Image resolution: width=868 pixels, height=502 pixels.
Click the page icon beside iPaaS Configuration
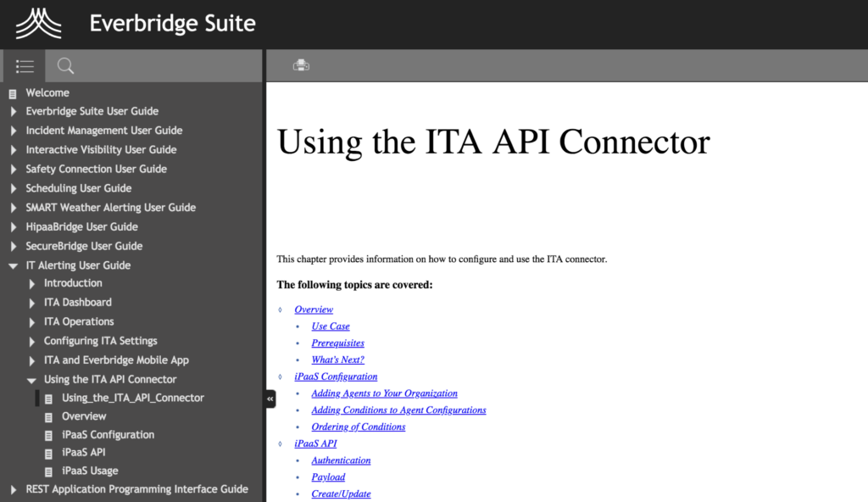(48, 436)
